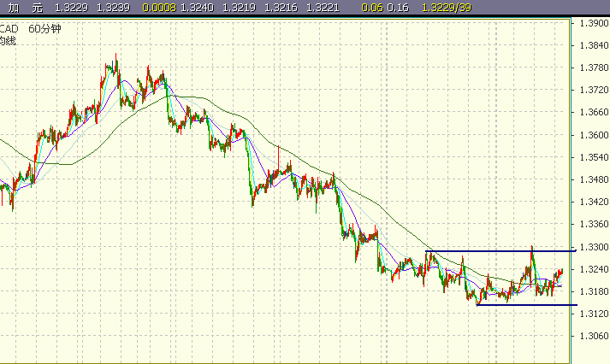
Task: Click the 1.3219 value in header
Action: (239, 8)
